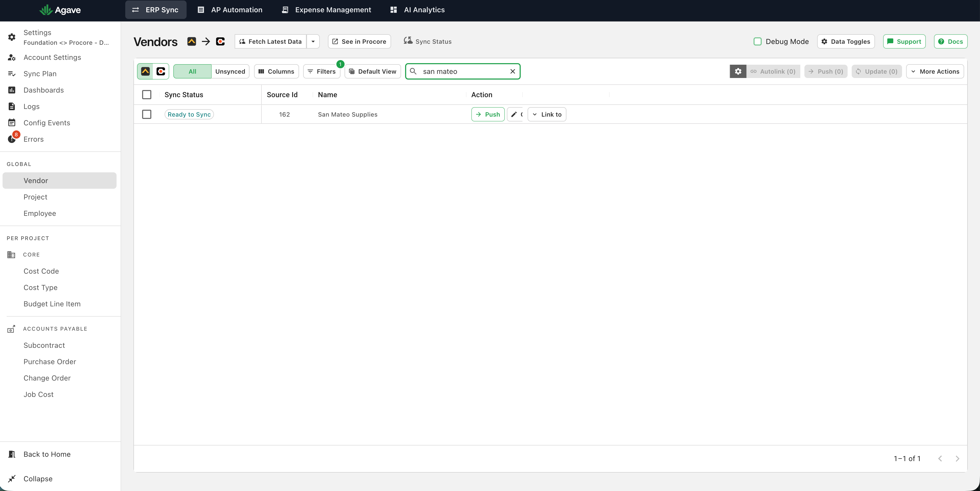This screenshot has width=980, height=491.
Task: Toggle Procore source view in table toolbar
Action: click(161, 72)
